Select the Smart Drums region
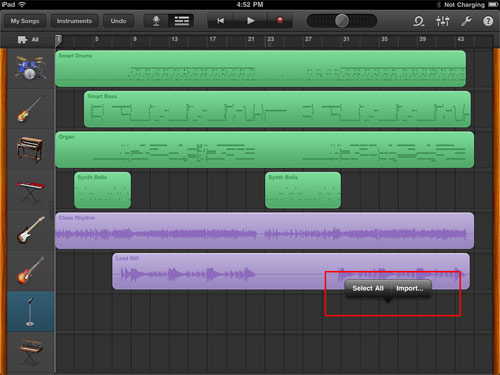 (260, 69)
